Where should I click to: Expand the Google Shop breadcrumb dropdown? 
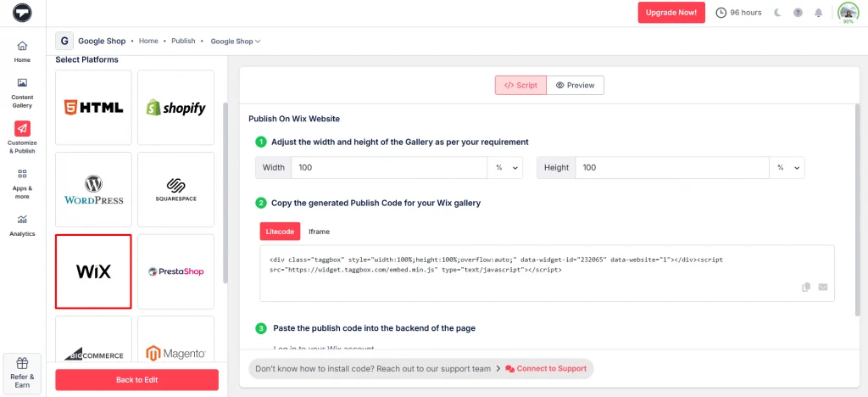point(236,41)
